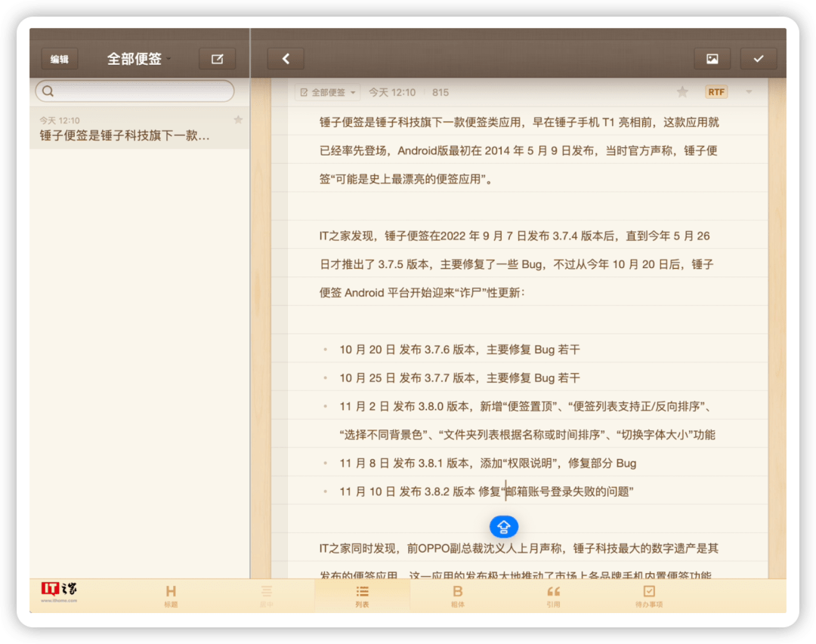Toggle the RTF rich text mode
The image size is (816, 644).
[716, 92]
